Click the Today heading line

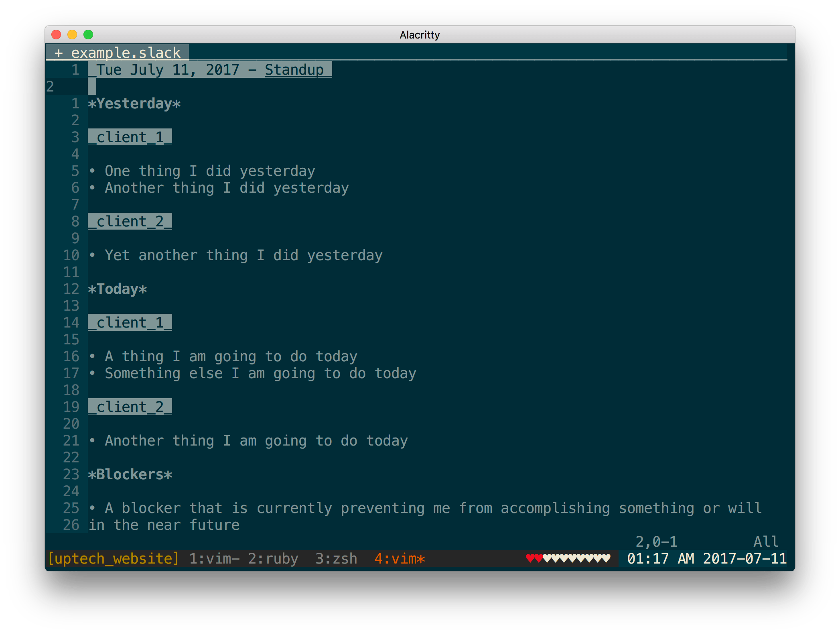118,289
